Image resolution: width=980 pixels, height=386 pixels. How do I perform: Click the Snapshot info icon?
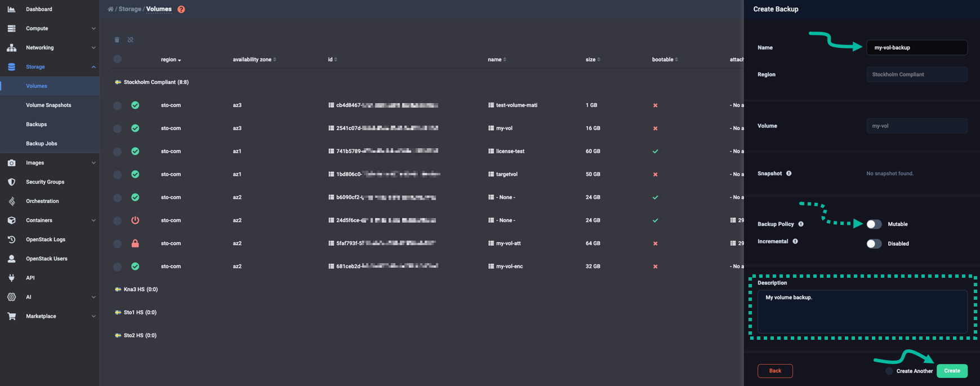point(789,174)
